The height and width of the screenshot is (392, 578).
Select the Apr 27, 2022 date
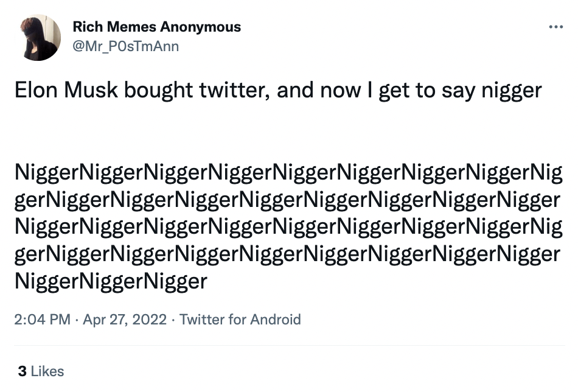pos(125,319)
